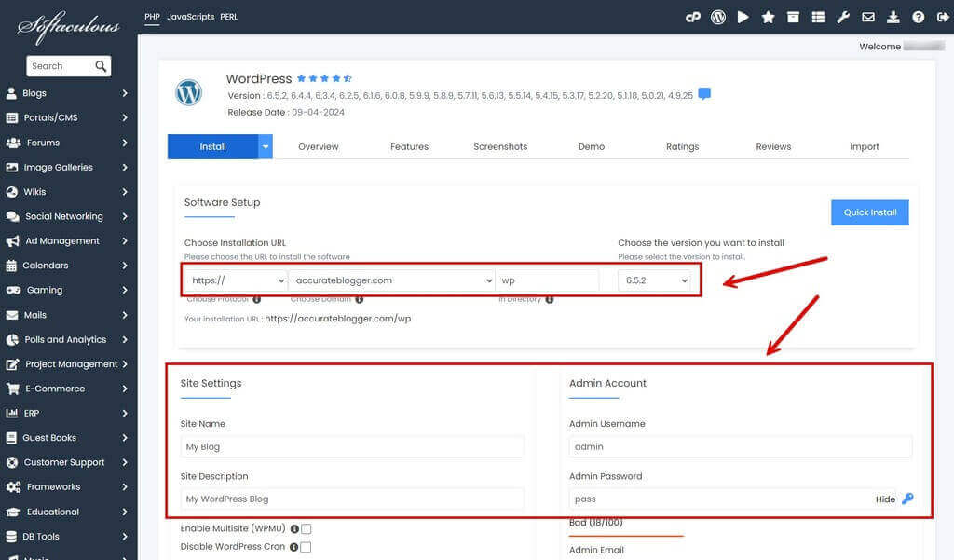This screenshot has width=954, height=560.
Task: Switch to the Features tab
Action: (410, 146)
